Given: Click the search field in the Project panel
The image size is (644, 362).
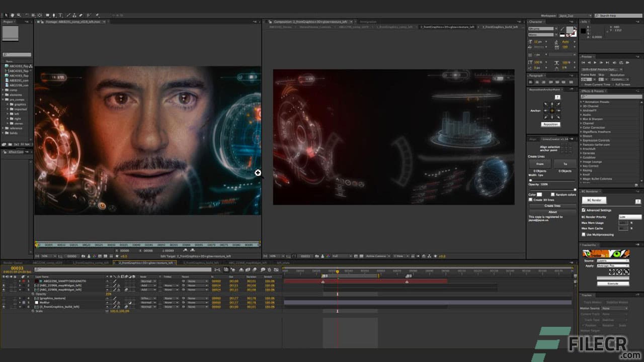Looking at the screenshot, I should (x=17, y=54).
